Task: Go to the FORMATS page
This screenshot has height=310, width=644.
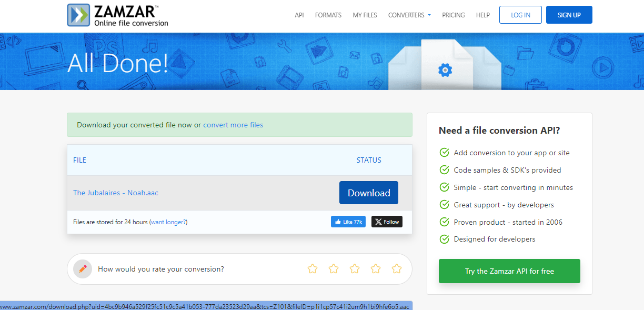Action: (328, 15)
